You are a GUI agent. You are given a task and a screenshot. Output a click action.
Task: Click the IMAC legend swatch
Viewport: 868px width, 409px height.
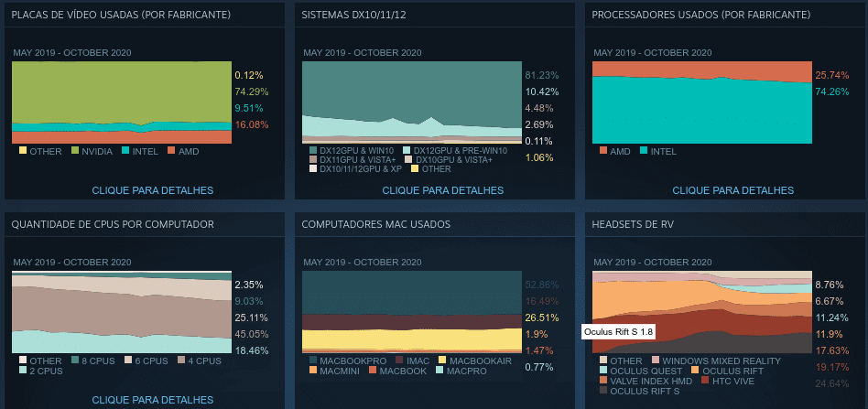[400, 361]
